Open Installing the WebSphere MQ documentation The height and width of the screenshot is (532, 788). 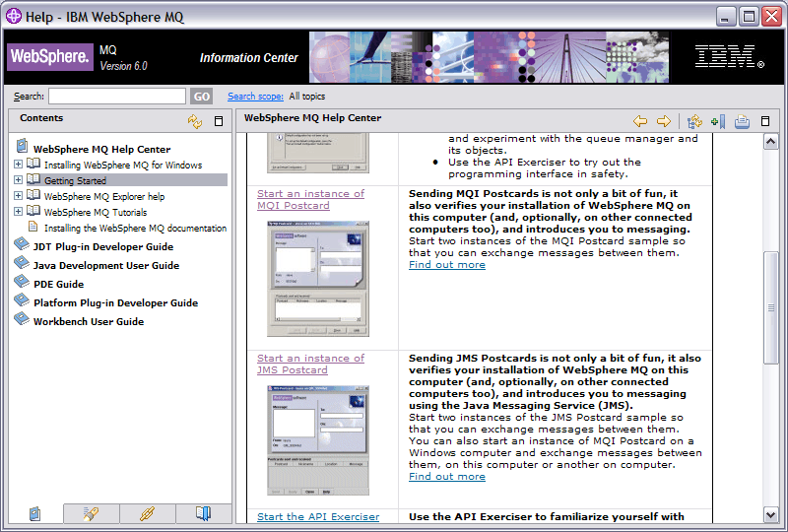point(135,229)
